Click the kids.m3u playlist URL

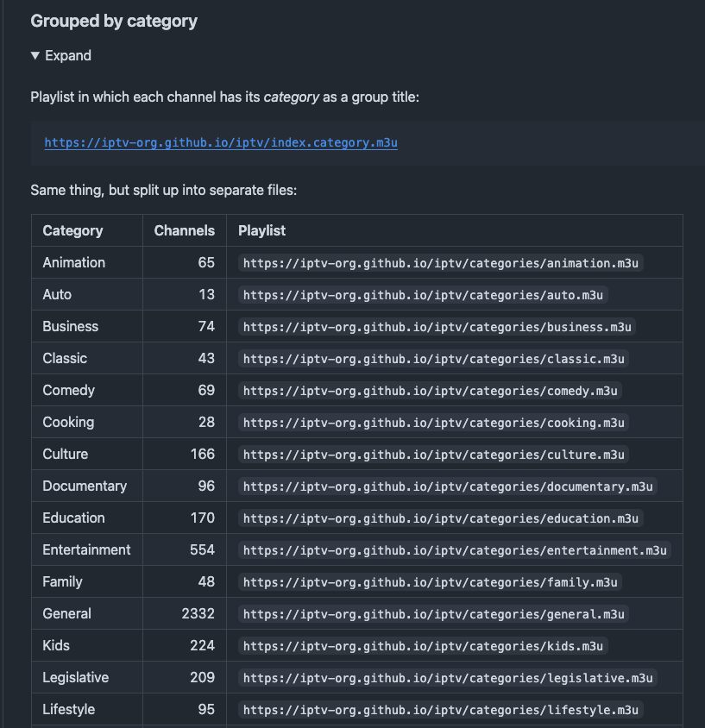coord(423,646)
